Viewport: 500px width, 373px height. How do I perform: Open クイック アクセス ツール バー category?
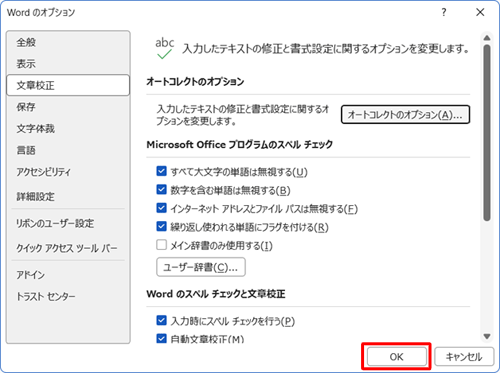pos(67,248)
